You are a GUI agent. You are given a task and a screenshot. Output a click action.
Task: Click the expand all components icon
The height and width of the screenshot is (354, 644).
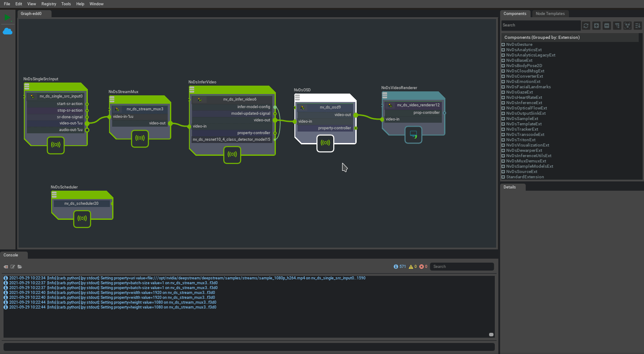pyautogui.click(x=596, y=26)
